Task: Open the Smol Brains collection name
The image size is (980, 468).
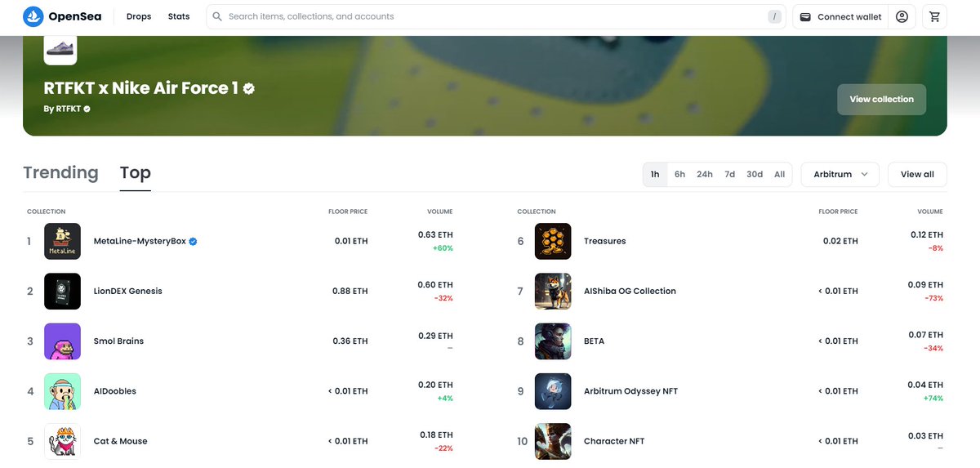Action: click(118, 341)
